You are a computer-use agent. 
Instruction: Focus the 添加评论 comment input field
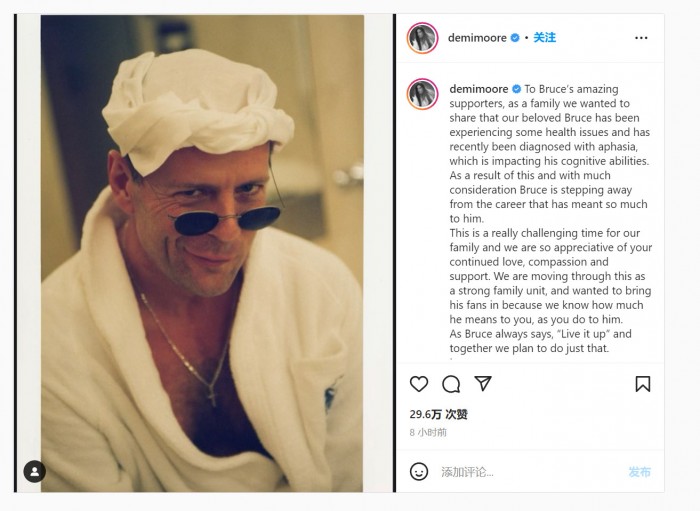(x=531, y=472)
